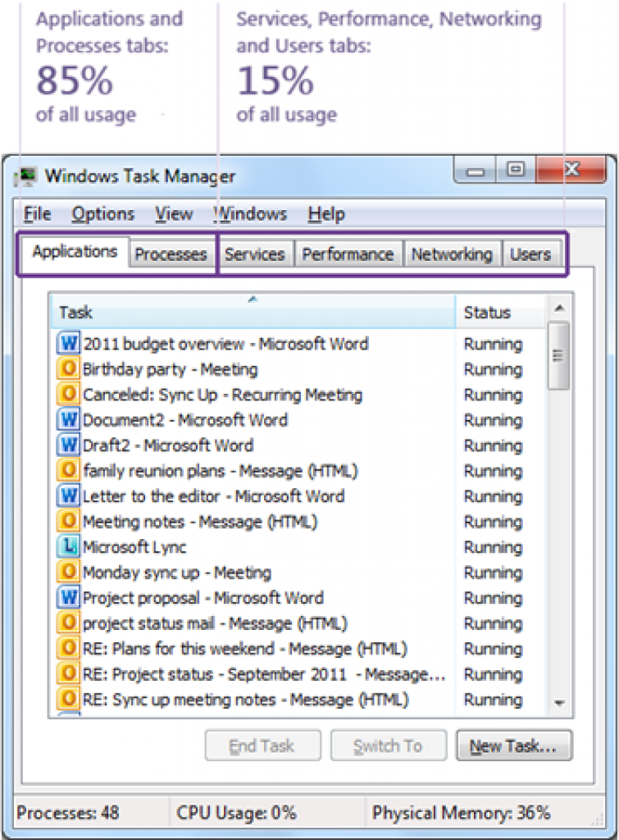Click Running status of Draft2 row
Image resolution: width=619 pixels, height=840 pixels.
tap(494, 445)
